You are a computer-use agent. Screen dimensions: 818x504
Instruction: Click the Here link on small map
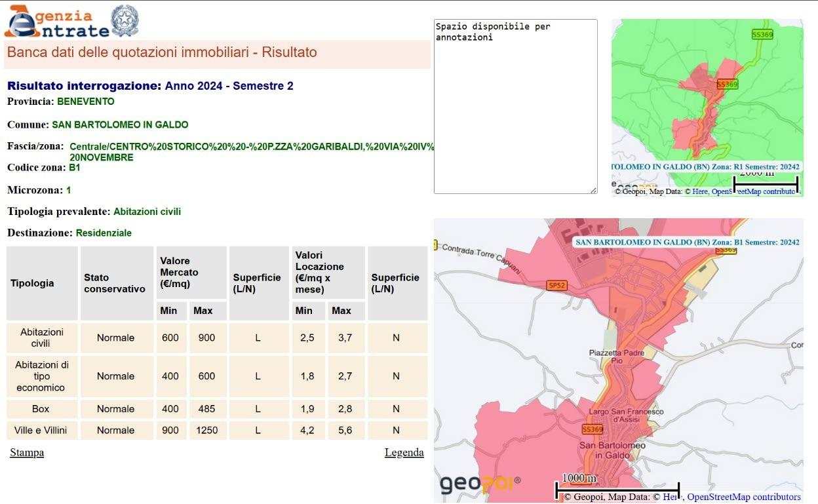point(700,191)
